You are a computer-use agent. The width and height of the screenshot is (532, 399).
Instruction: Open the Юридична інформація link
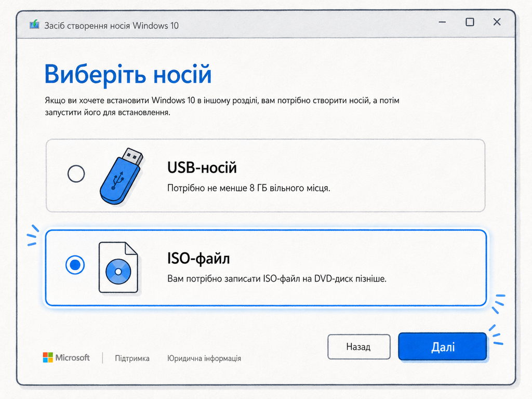coord(204,358)
